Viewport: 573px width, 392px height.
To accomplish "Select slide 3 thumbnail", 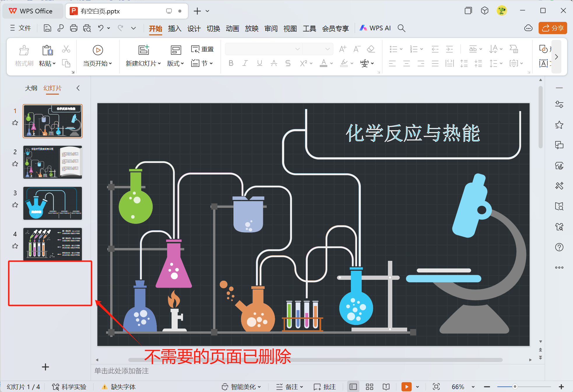I will click(52, 203).
